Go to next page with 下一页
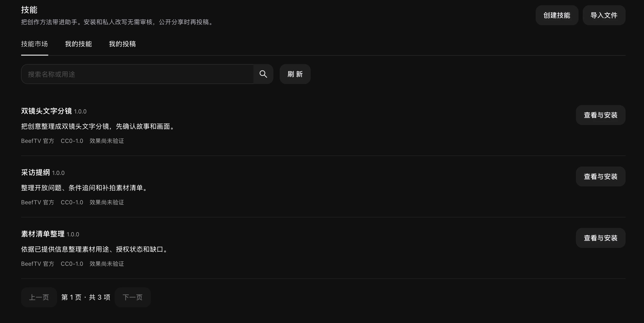 click(x=132, y=297)
